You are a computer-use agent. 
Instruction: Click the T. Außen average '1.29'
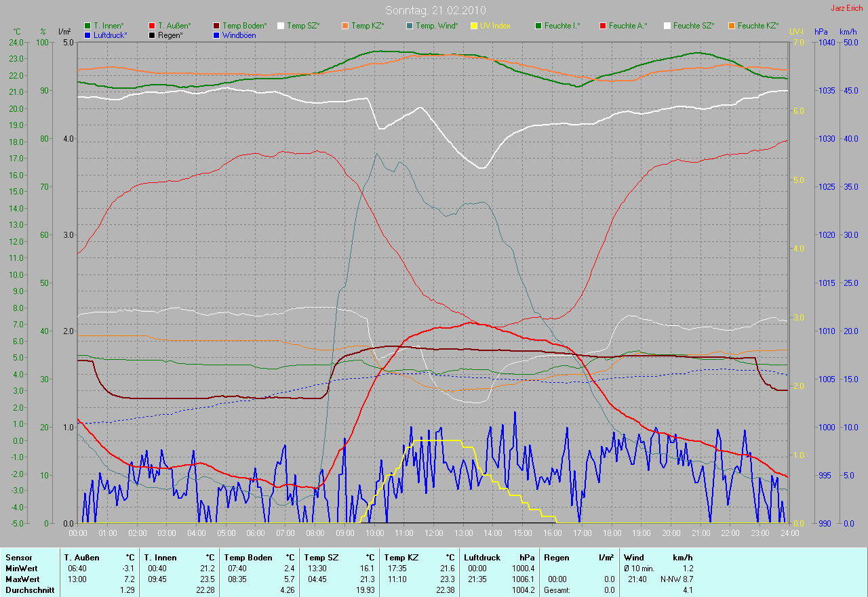[127, 590]
